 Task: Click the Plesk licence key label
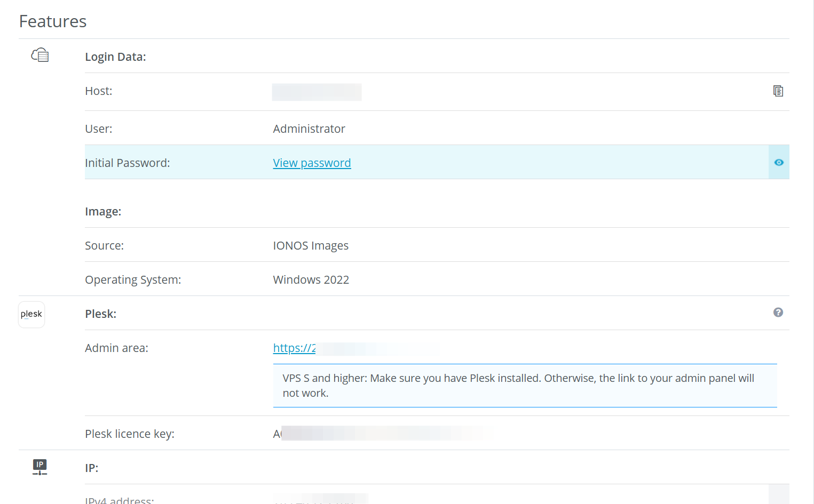point(130,434)
